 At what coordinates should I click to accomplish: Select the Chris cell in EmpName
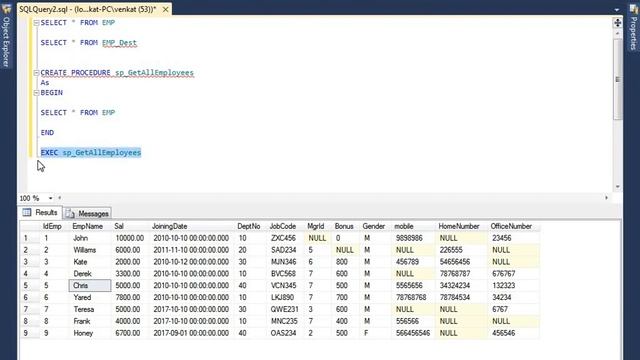pos(90,285)
